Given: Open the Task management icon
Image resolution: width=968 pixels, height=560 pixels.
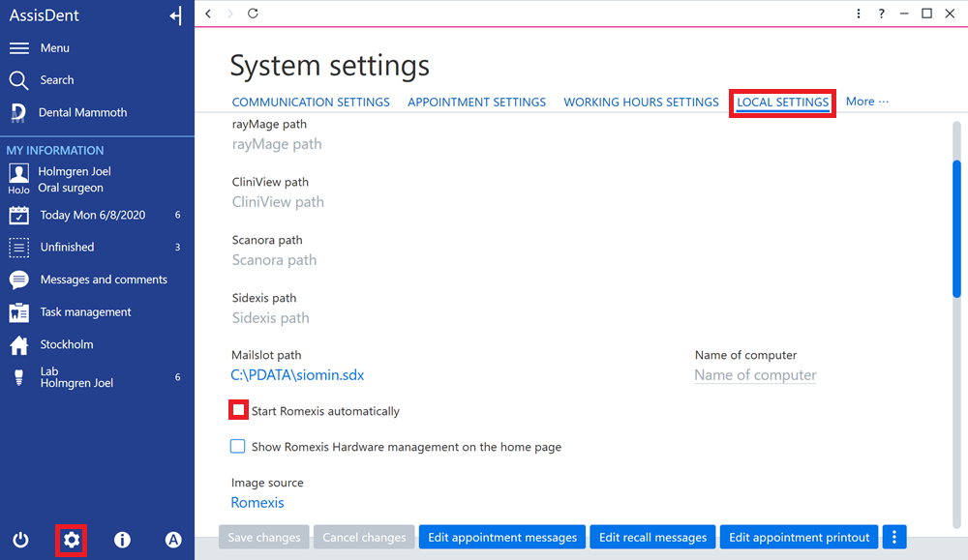Looking at the screenshot, I should point(18,312).
